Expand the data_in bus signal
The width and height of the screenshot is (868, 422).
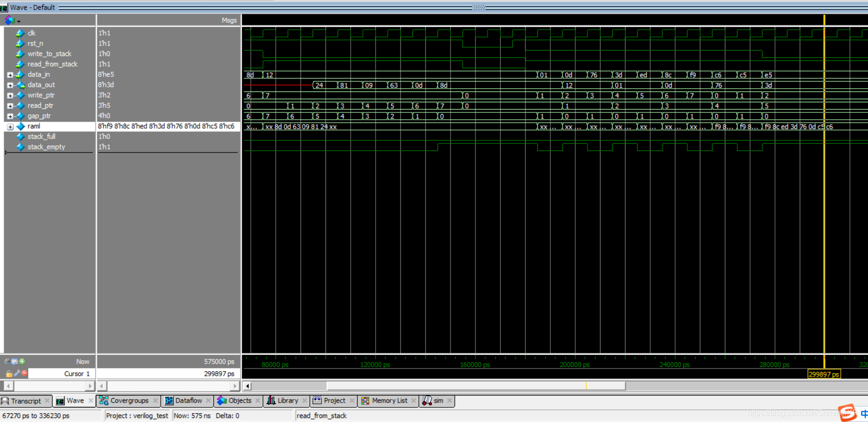[10, 75]
